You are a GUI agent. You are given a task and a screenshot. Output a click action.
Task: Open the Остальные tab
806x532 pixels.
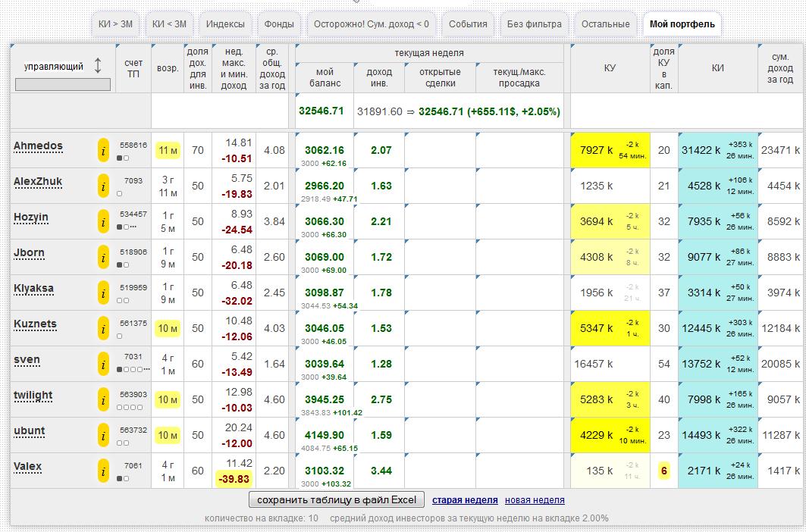pyautogui.click(x=606, y=24)
